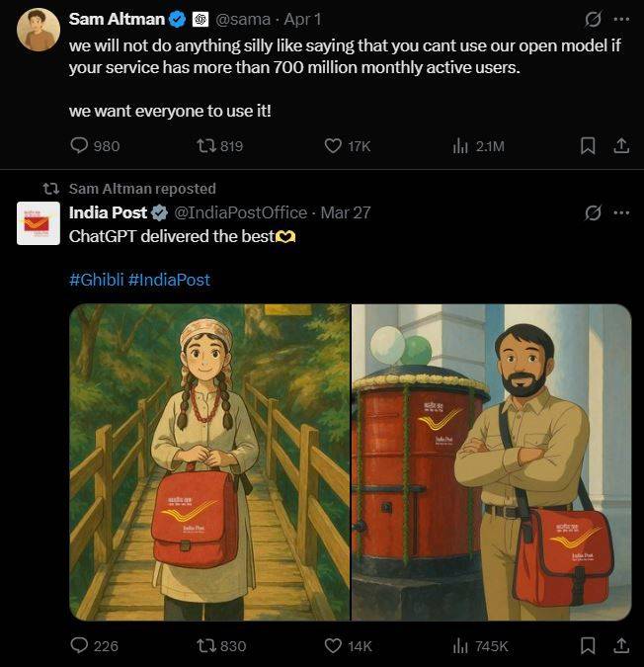Screen dimensions: 644x667
Task: Open Ghibli image of postman with postbox
Action: click(492, 462)
